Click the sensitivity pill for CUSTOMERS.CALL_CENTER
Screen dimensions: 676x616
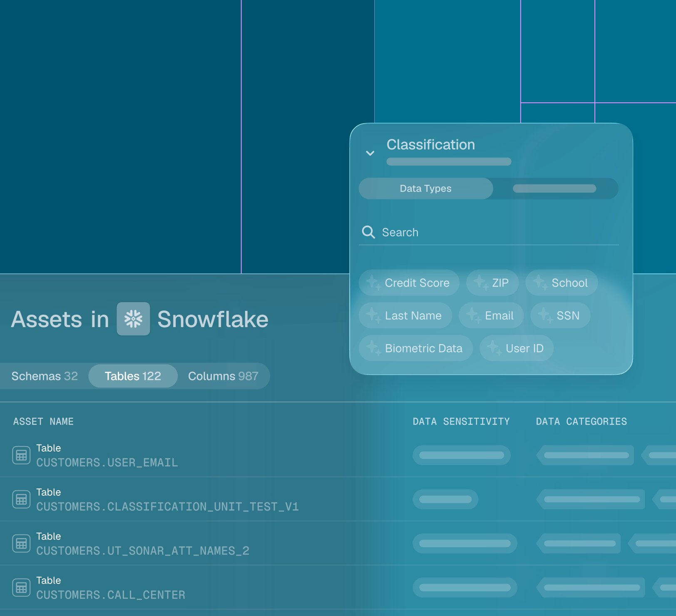[465, 588]
